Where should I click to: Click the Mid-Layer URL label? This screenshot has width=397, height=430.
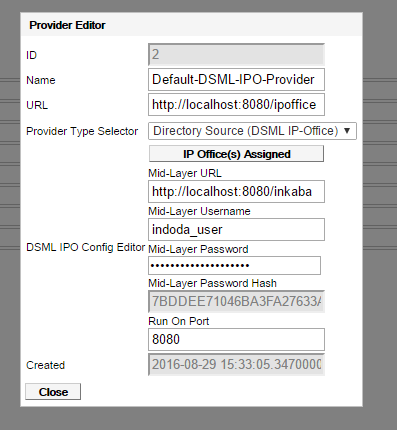[185, 173]
